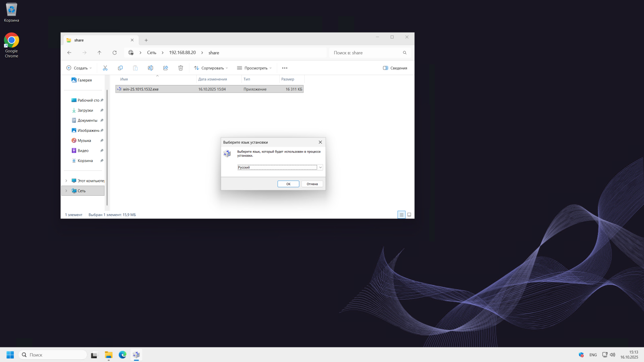This screenshot has height=362, width=644.
Task: Click the Delete trash icon in toolbar
Action: (x=181, y=68)
